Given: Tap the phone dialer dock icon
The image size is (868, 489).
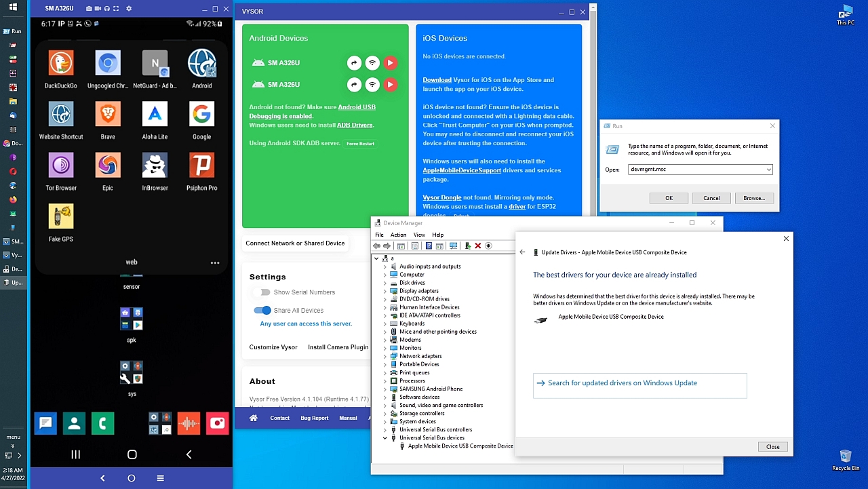Looking at the screenshot, I should click(x=103, y=423).
